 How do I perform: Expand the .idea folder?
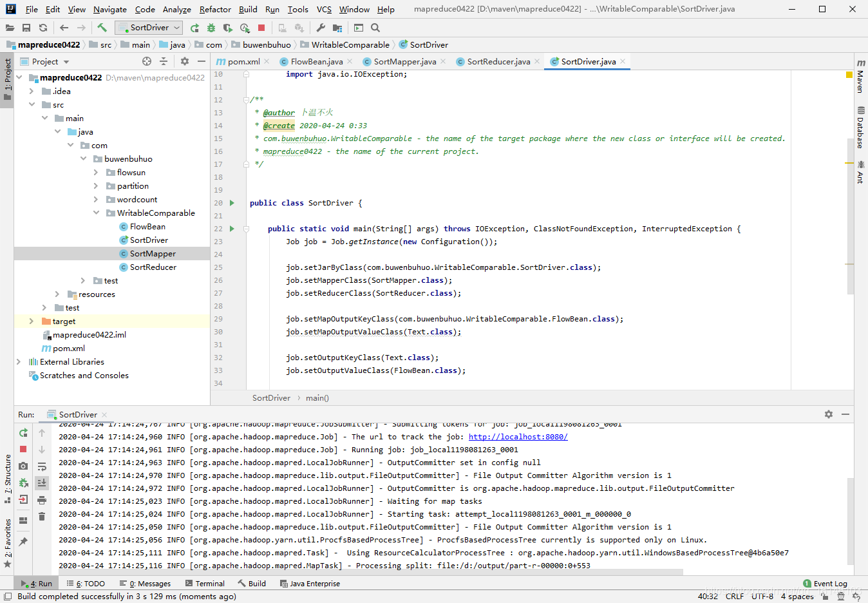32,91
